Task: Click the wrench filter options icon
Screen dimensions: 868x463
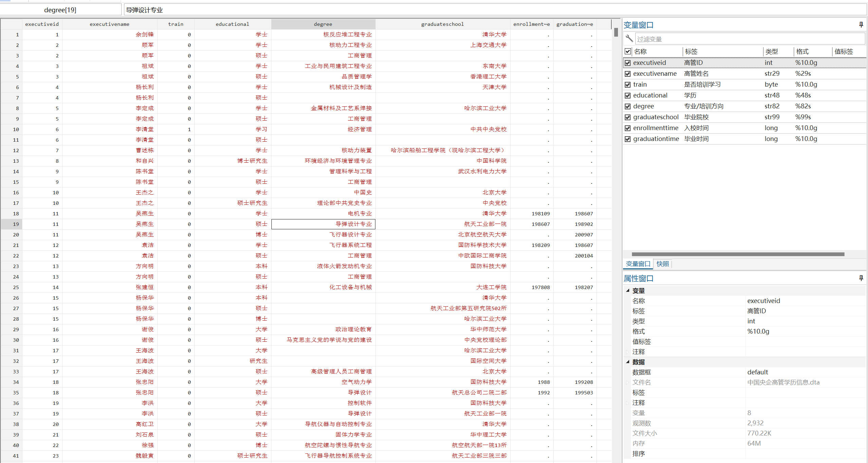Action: (x=629, y=38)
